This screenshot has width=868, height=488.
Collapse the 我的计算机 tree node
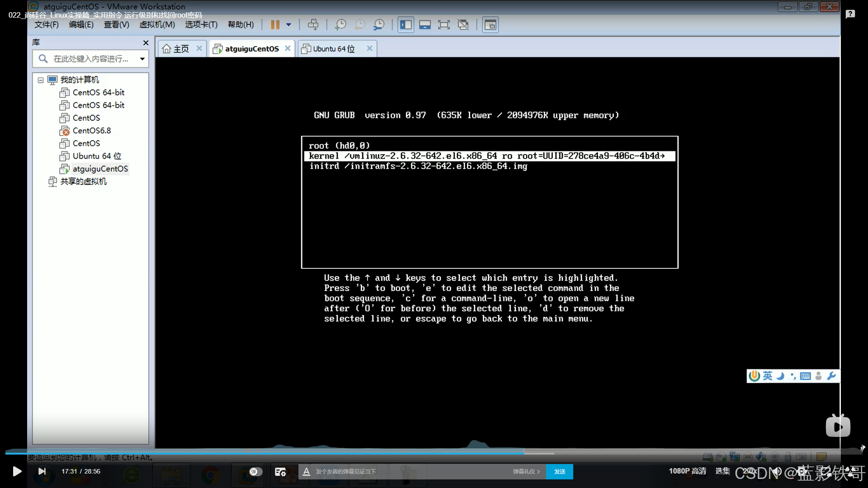coord(41,80)
